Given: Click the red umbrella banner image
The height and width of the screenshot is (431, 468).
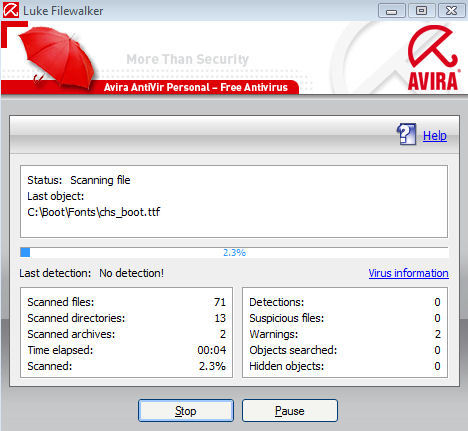Looking at the screenshot, I should [x=57, y=57].
